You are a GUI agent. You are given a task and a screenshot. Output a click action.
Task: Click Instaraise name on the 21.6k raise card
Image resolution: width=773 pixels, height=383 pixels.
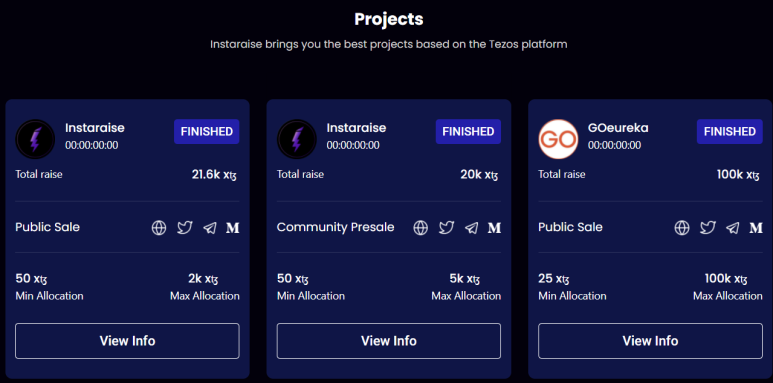(x=95, y=128)
